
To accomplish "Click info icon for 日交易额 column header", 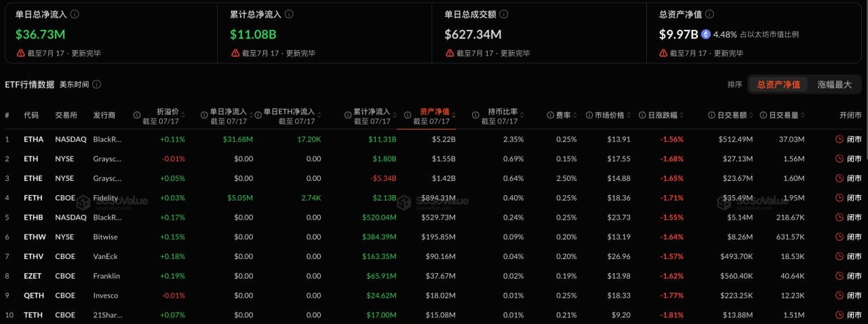I will click(711, 115).
